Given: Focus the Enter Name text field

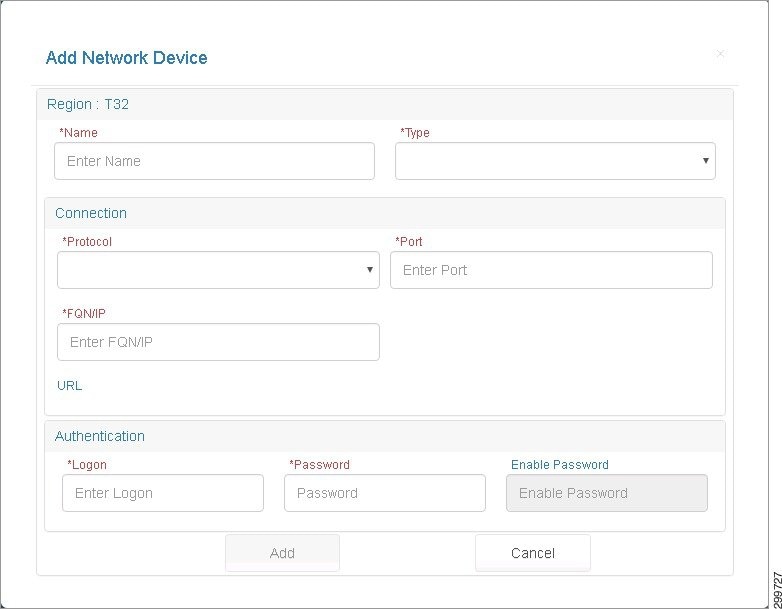Looking at the screenshot, I should tap(214, 161).
